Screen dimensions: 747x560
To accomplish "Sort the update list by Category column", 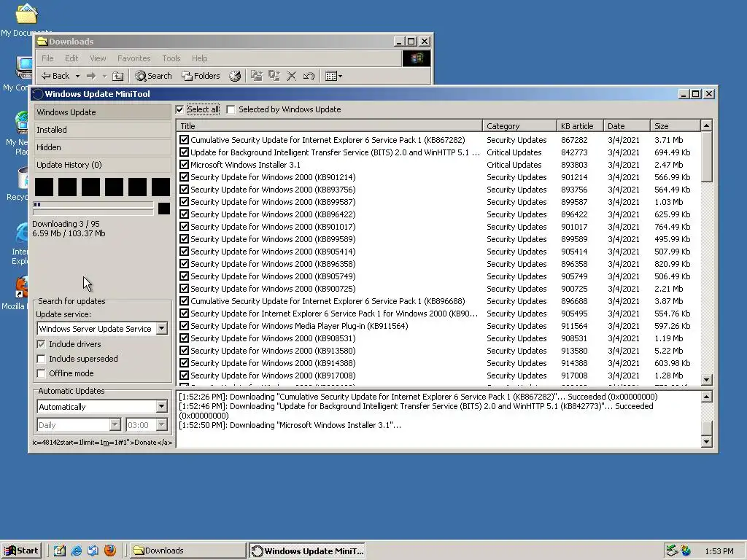I will (x=519, y=126).
